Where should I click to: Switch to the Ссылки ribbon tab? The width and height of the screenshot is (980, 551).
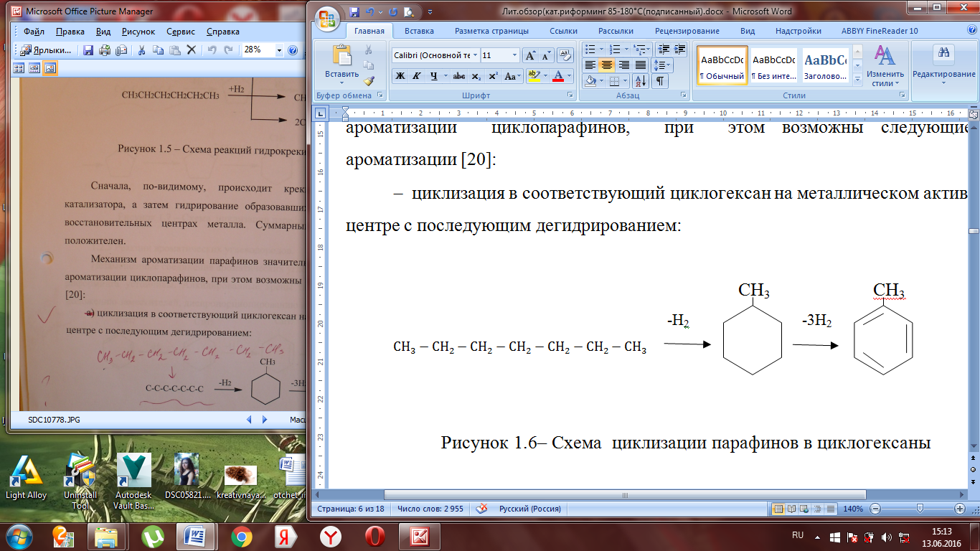tap(563, 31)
